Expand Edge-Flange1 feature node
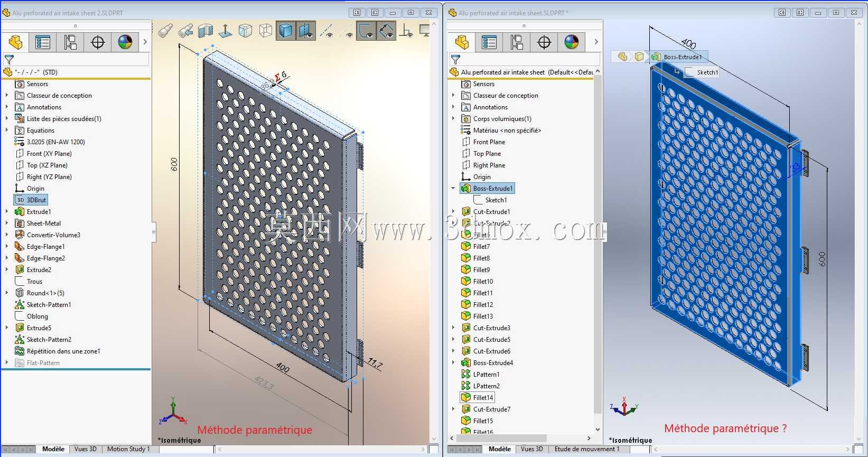The height and width of the screenshot is (457, 868). 7,247
